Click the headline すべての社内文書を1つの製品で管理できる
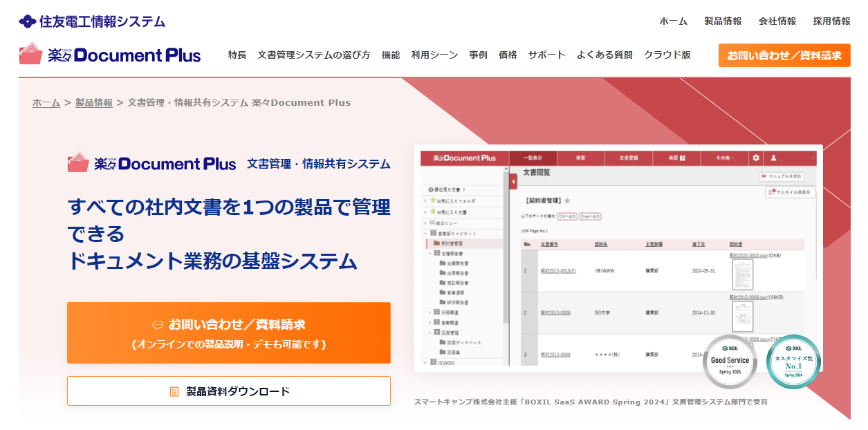The image size is (868, 430). pyautogui.click(x=229, y=220)
